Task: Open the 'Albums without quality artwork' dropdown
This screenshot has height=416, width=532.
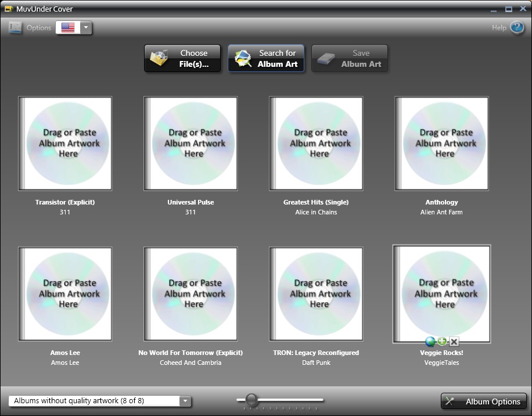Action: point(99,401)
